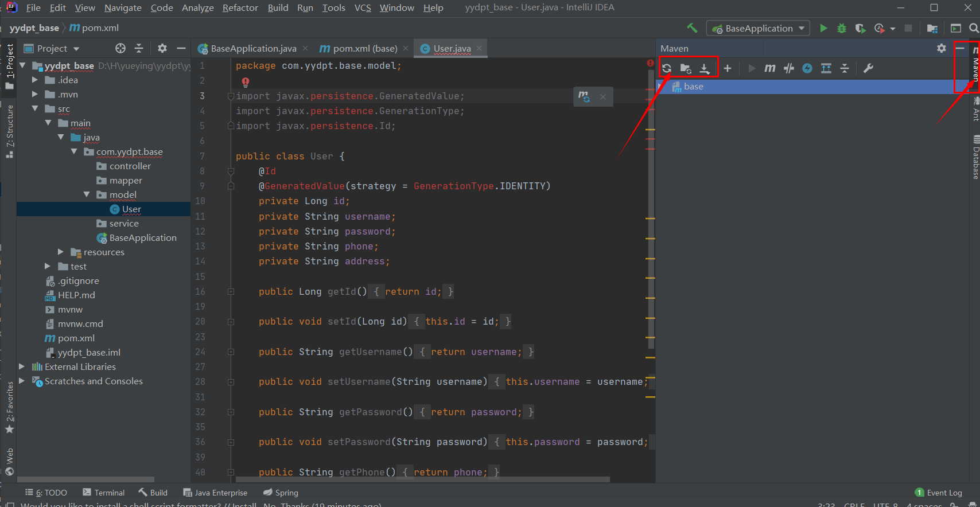The height and width of the screenshot is (507, 980).
Task: Expand External Libraries node
Action: pyautogui.click(x=22, y=366)
